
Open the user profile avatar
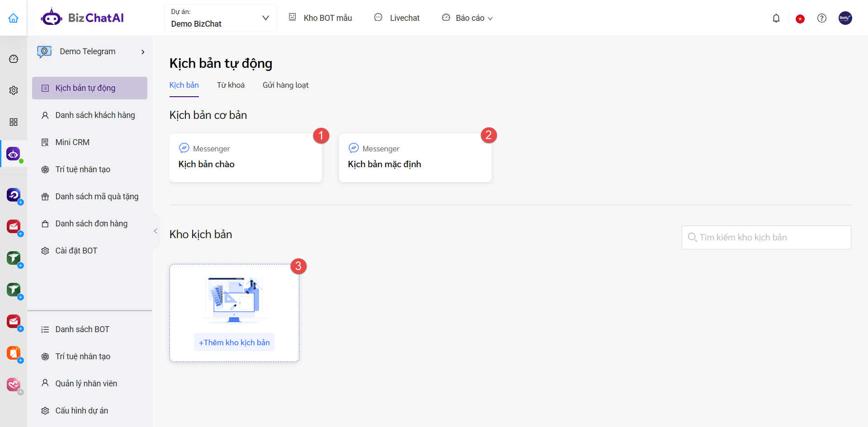(845, 18)
